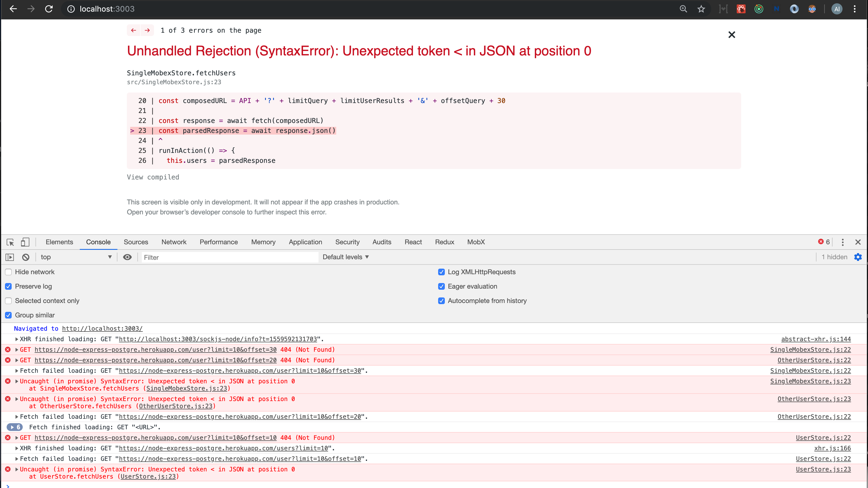The height and width of the screenshot is (488, 868).
Task: Open console settings gear icon
Action: [858, 257]
